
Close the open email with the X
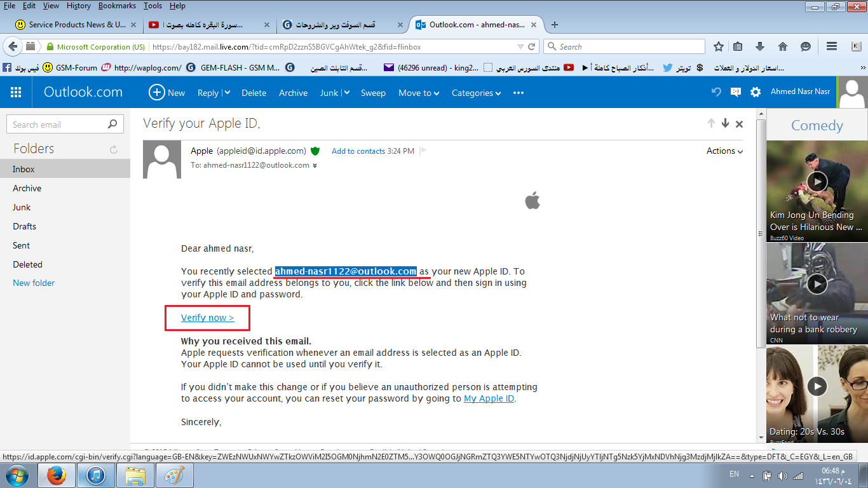click(739, 125)
